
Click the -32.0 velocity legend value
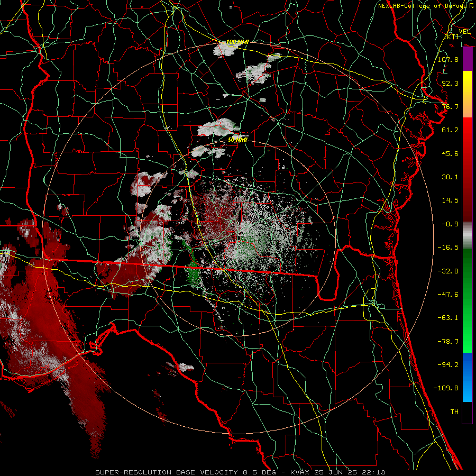click(448, 271)
